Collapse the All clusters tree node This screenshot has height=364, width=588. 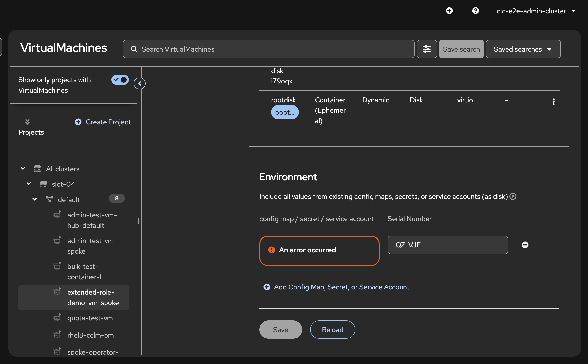pyautogui.click(x=23, y=169)
